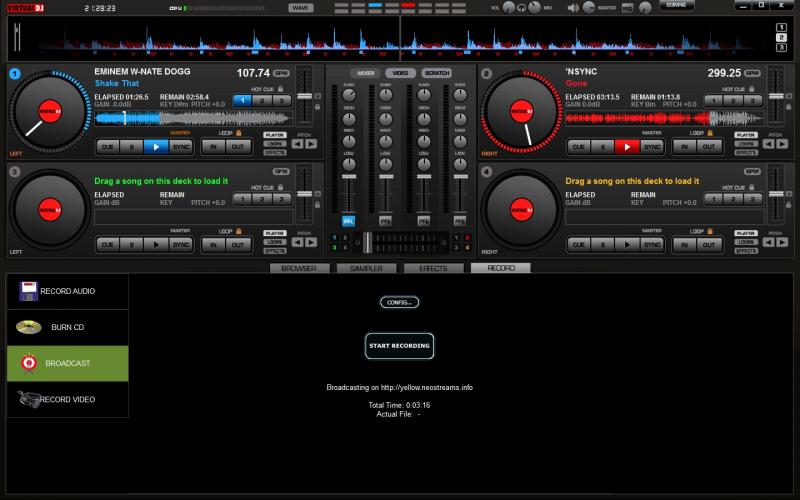800x500 pixels.
Task: Set loop IN on deck 1
Action: 213,147
